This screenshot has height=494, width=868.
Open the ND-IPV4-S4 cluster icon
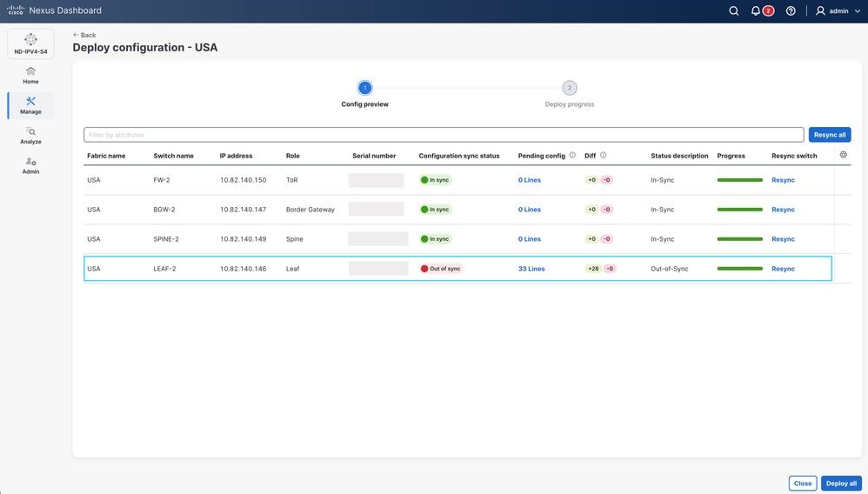click(31, 43)
